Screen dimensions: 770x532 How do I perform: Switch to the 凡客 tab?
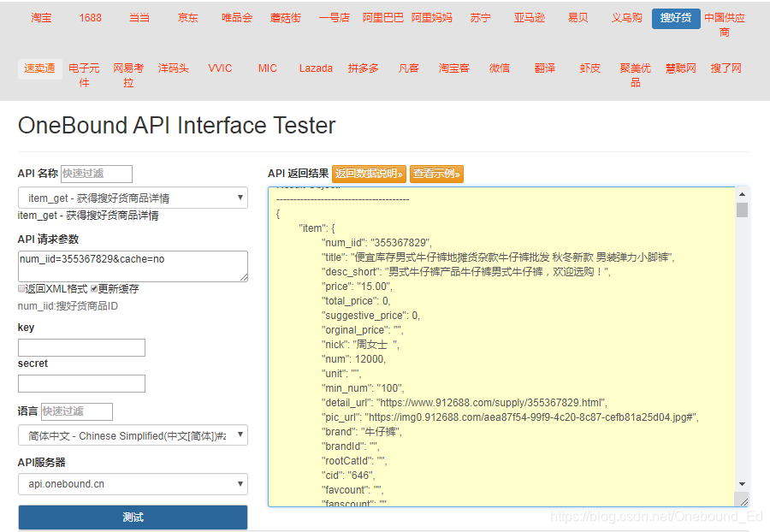tap(409, 68)
